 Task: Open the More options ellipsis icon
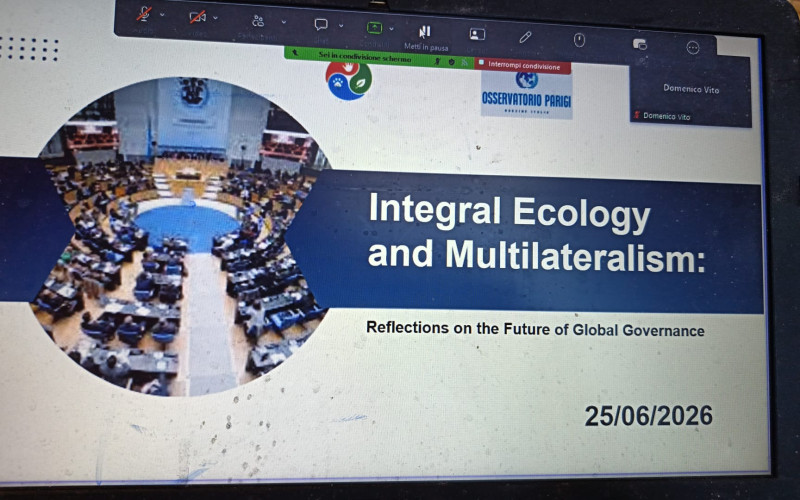[693, 47]
